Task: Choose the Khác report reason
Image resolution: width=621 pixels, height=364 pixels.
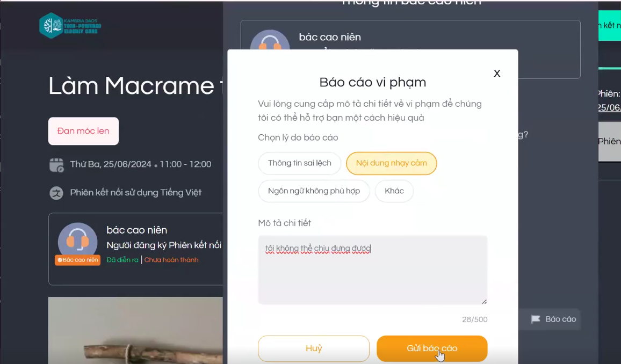Action: pos(394,191)
